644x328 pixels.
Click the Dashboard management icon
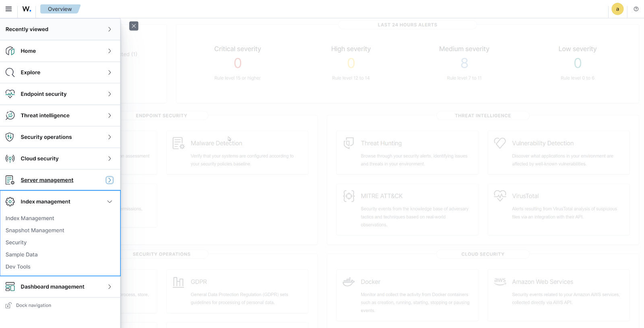tap(10, 287)
